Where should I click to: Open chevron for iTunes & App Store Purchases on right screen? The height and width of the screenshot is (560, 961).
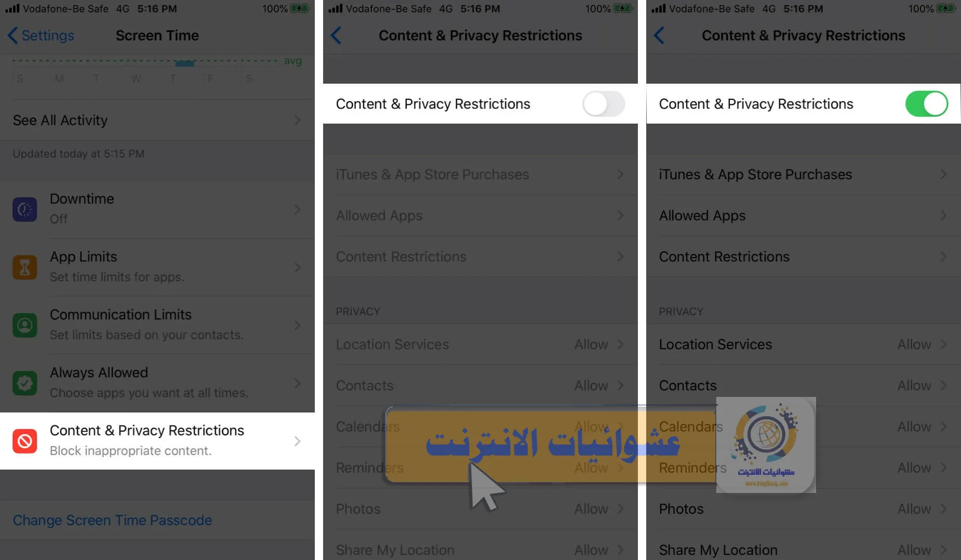pyautogui.click(x=943, y=175)
